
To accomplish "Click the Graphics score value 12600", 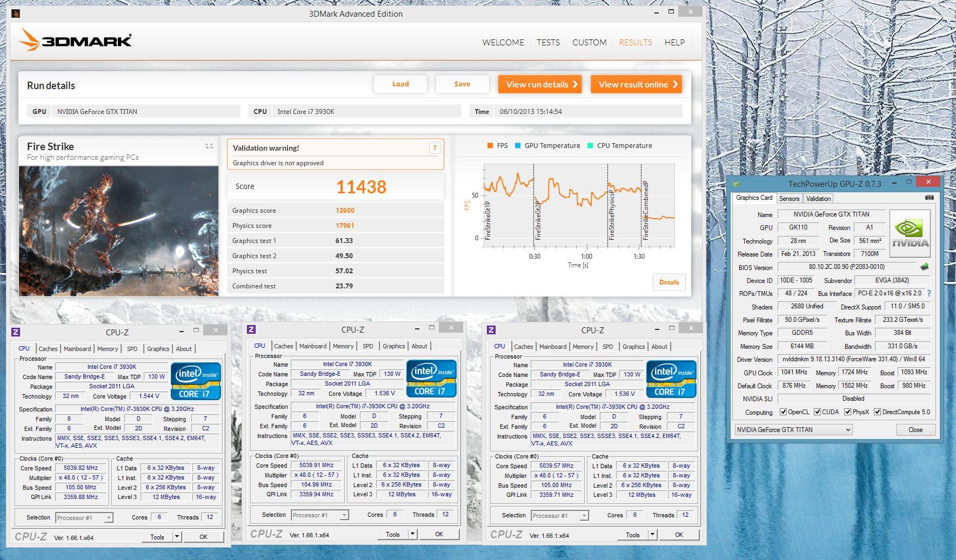I will tap(345, 211).
